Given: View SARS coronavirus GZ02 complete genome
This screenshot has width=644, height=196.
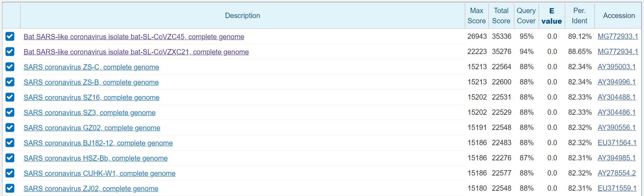Looking at the screenshot, I should click(x=92, y=128).
